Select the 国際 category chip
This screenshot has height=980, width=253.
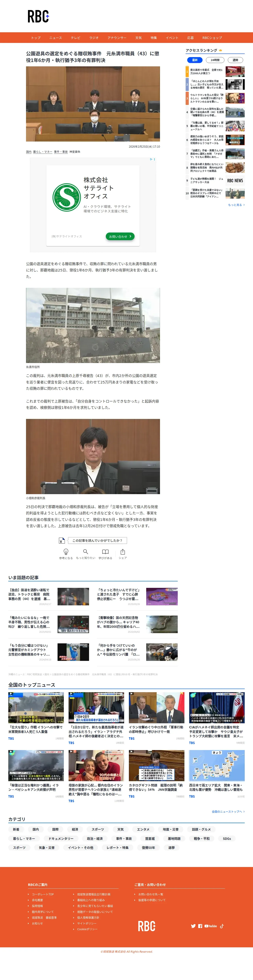coord(55,829)
